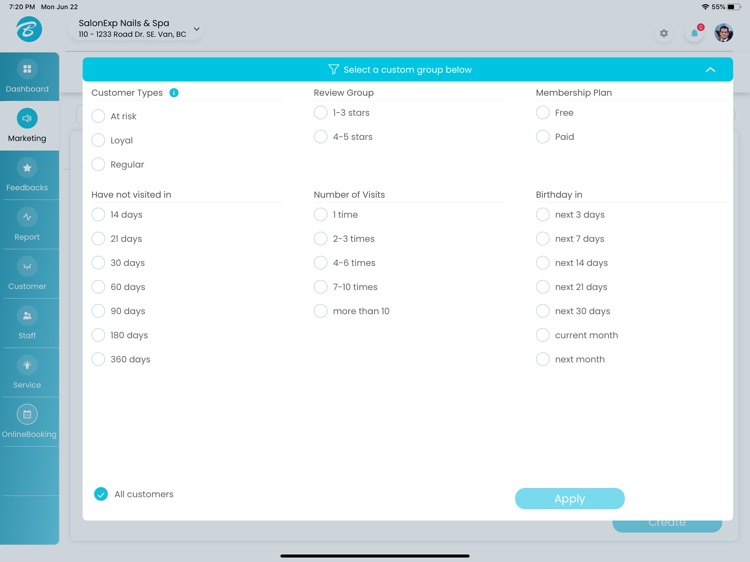Screen dimensions: 750x562
Task: Click the Create button behind panel
Action: click(667, 526)
